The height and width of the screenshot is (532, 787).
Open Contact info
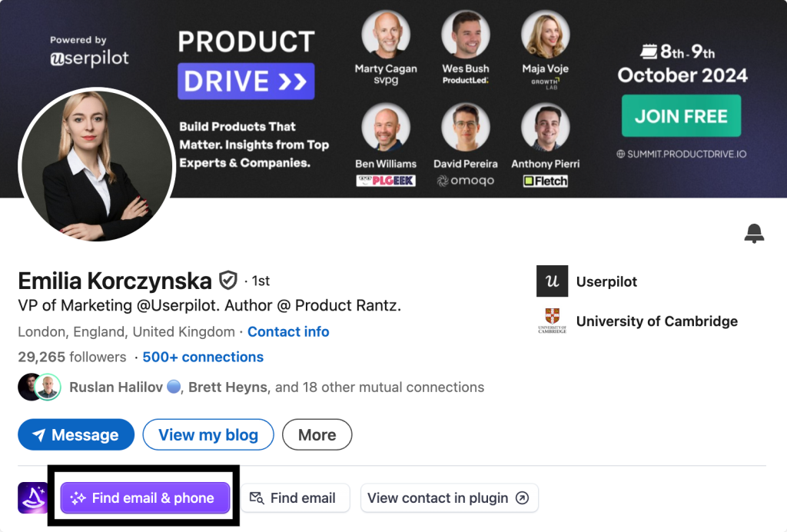288,331
